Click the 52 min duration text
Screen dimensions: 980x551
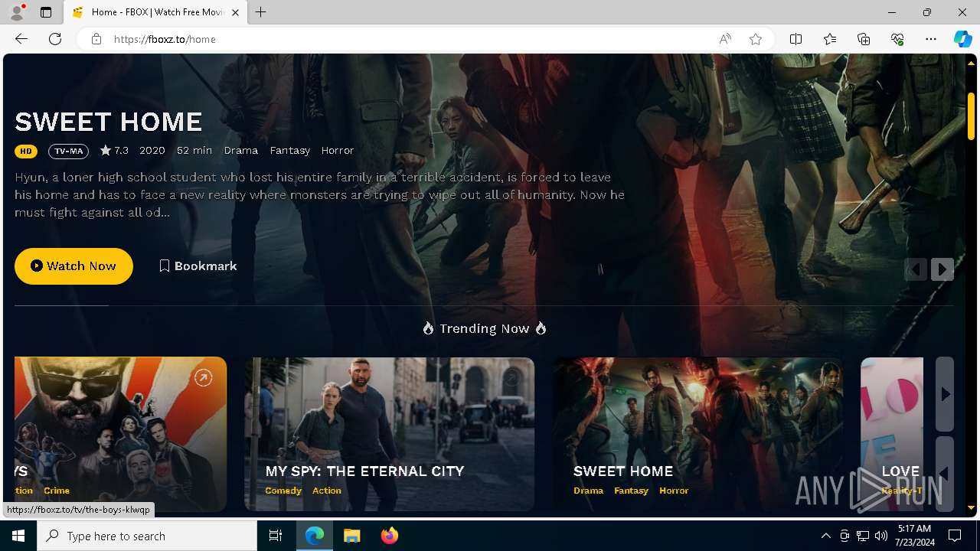click(194, 151)
